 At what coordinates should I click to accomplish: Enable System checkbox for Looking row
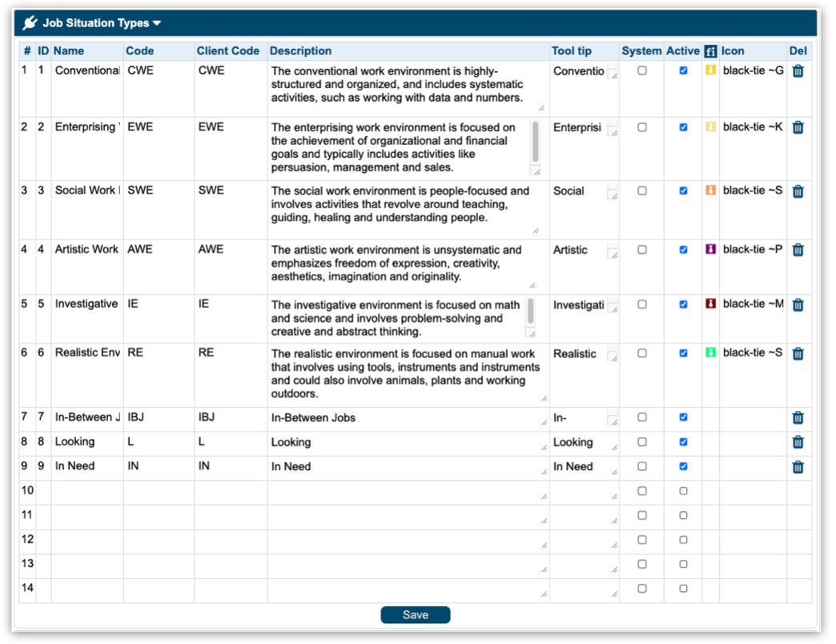(x=642, y=442)
